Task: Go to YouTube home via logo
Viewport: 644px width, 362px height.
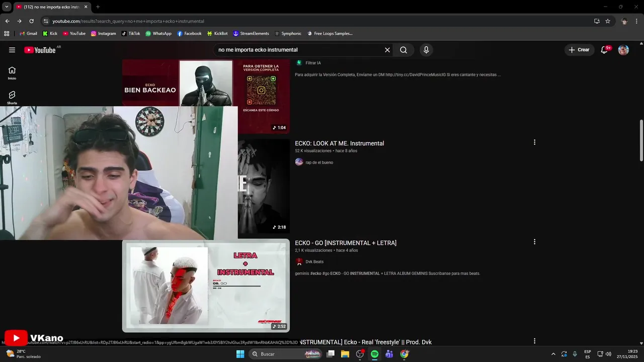Action: click(40, 50)
